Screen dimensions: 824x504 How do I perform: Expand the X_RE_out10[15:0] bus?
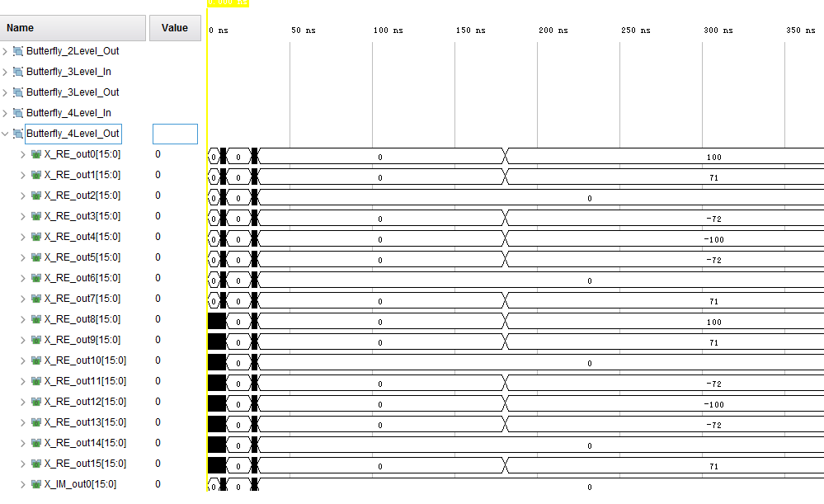(22, 360)
